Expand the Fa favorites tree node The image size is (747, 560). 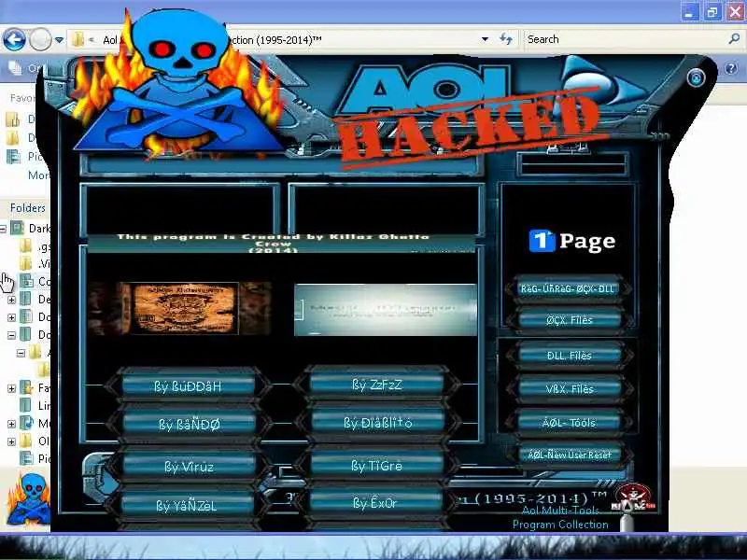(x=11, y=388)
